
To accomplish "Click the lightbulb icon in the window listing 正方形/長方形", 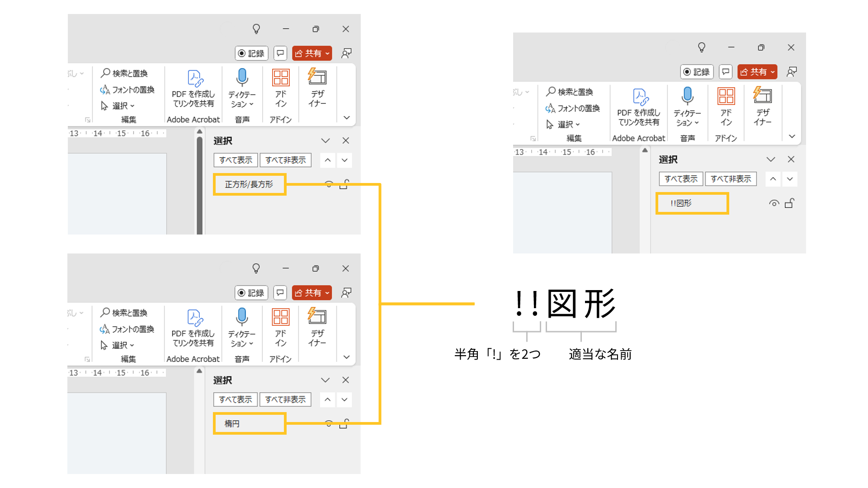I will click(256, 29).
